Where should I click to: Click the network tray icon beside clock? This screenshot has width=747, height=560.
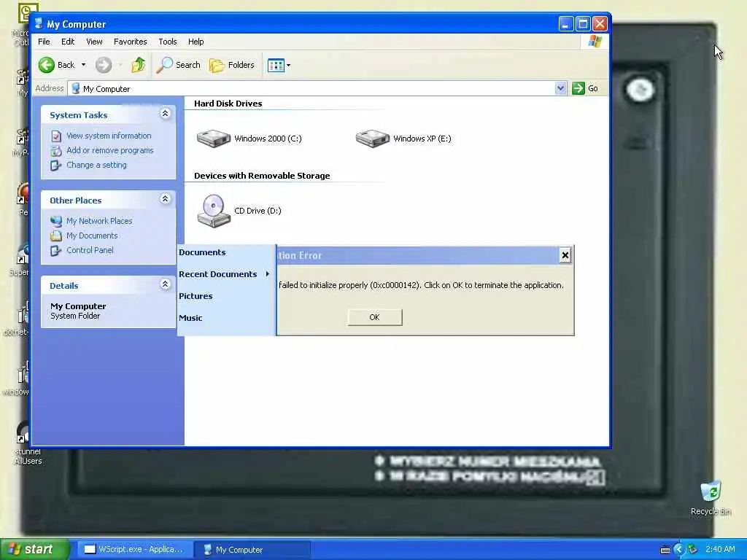coord(692,550)
